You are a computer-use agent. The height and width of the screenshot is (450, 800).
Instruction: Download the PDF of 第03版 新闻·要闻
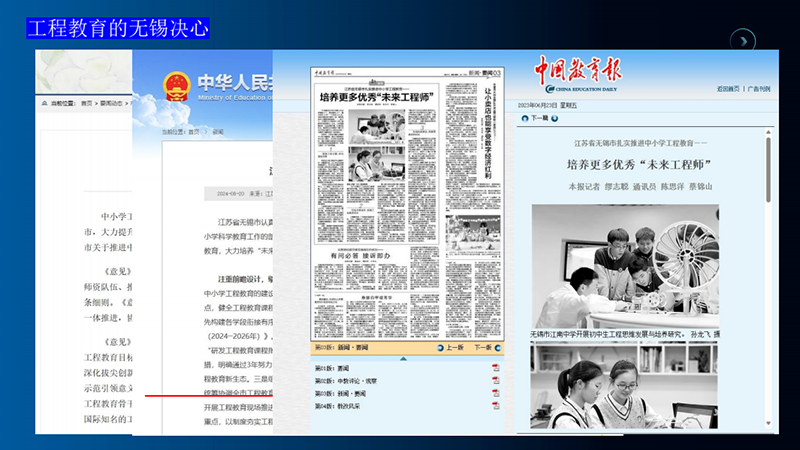click(495, 393)
